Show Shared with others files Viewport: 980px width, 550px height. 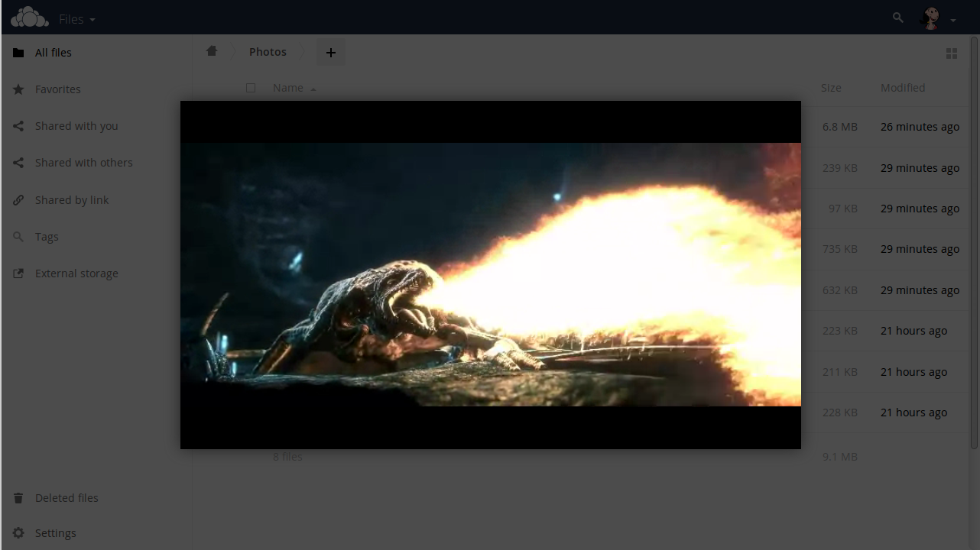tap(83, 163)
